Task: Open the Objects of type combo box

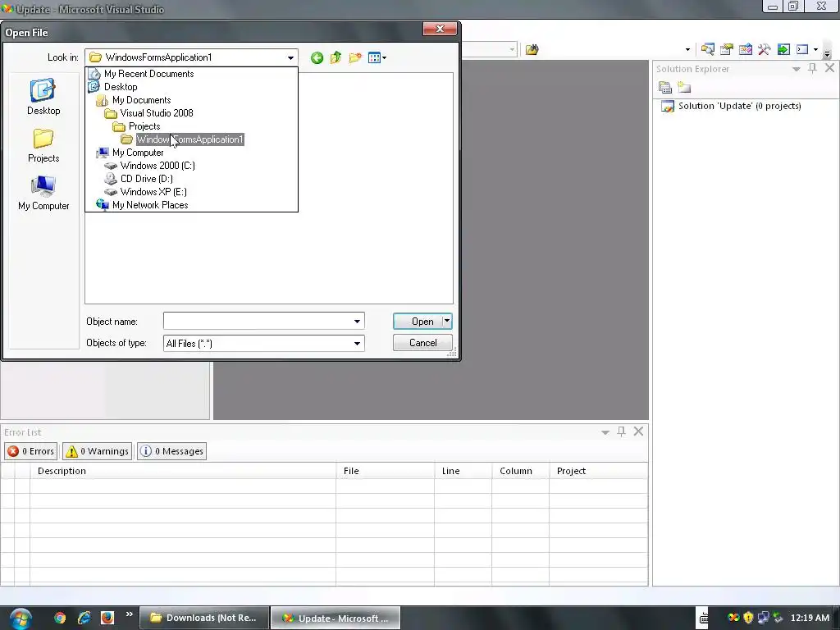Action: [263, 344]
